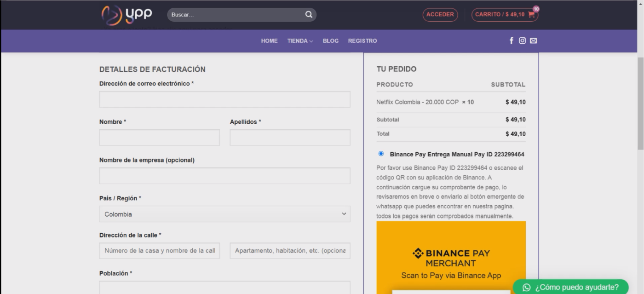Go to the HOME menu item
The width and height of the screenshot is (644, 294).
[x=269, y=41]
